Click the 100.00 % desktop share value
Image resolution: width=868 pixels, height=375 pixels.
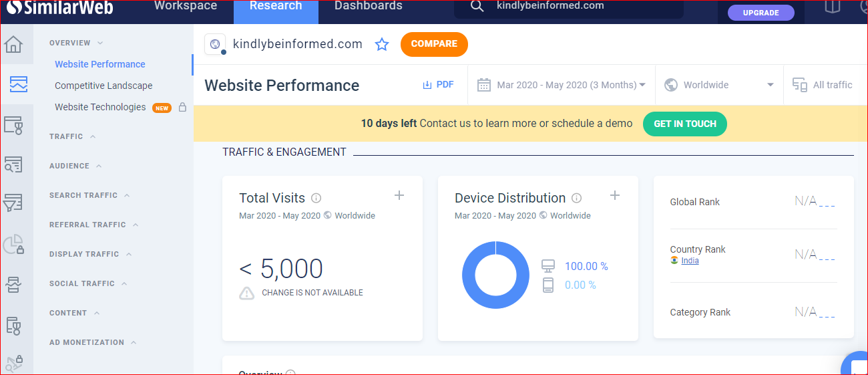[x=586, y=266]
